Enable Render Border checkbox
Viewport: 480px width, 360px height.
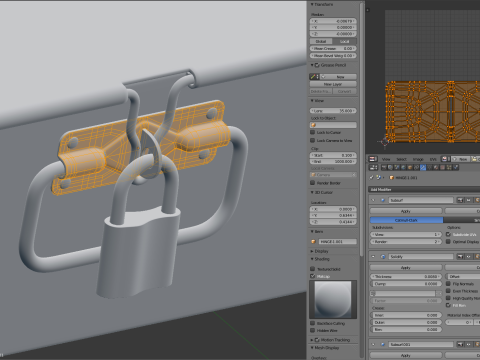pos(313,183)
